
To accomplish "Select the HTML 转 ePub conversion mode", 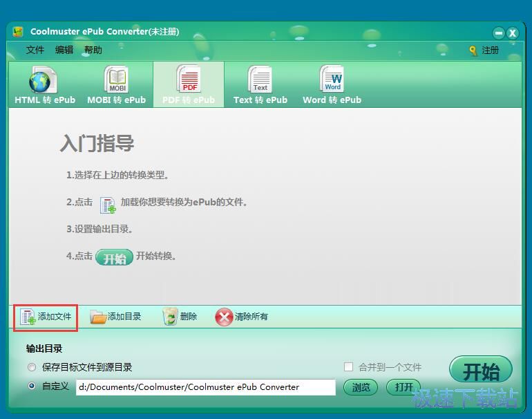I will [x=45, y=85].
